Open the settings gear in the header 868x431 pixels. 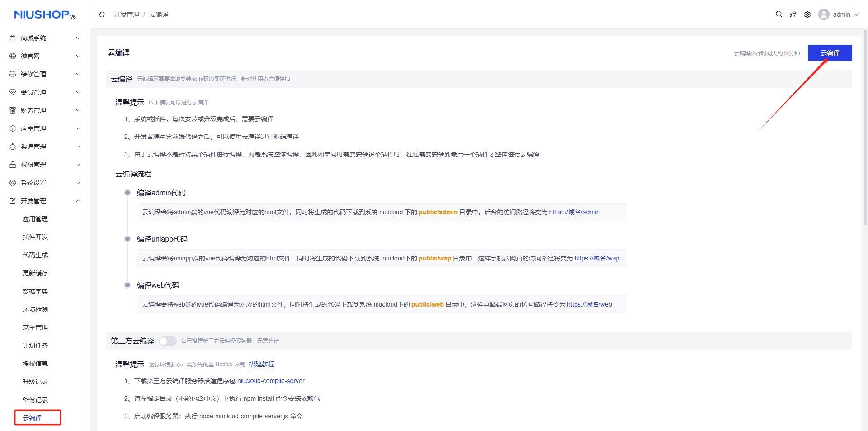coord(807,14)
